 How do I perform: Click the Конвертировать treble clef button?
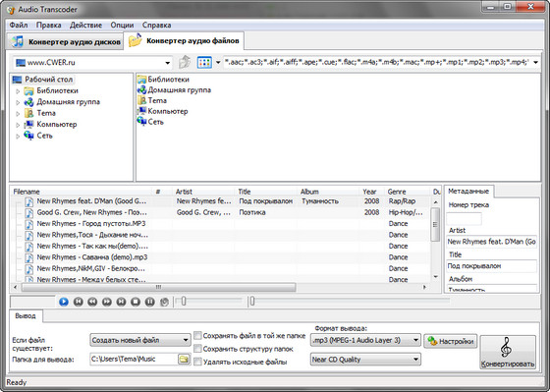point(508,352)
